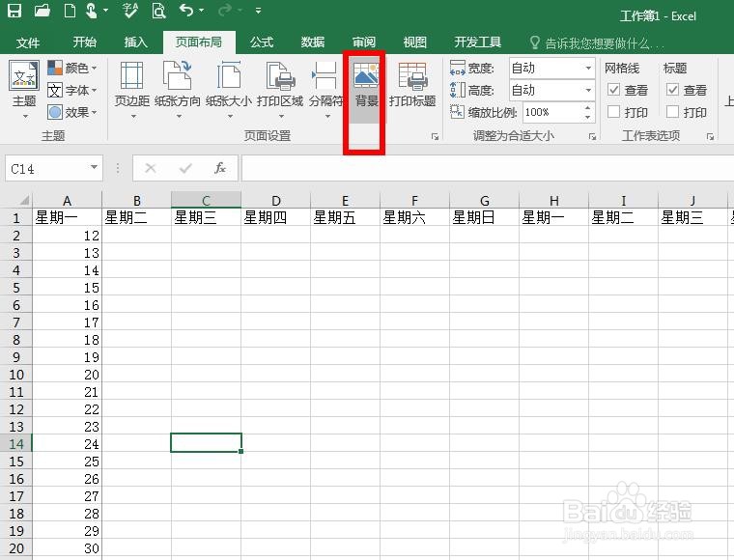
Task: Click the Select All corner triangle
Action: (x=23, y=200)
